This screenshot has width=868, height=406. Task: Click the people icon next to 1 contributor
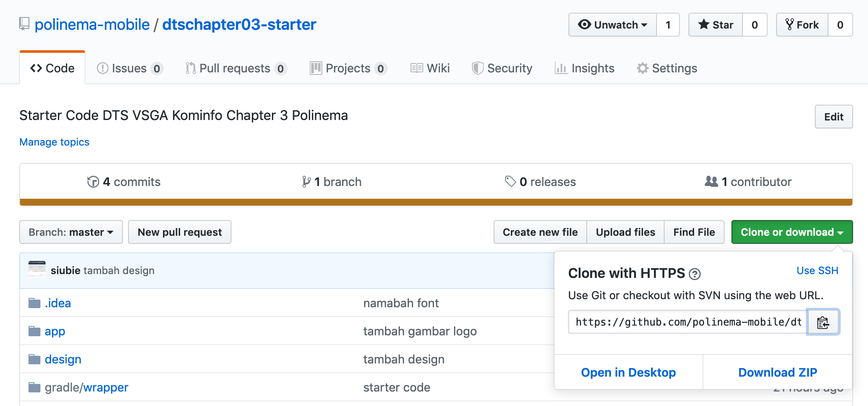point(711,181)
